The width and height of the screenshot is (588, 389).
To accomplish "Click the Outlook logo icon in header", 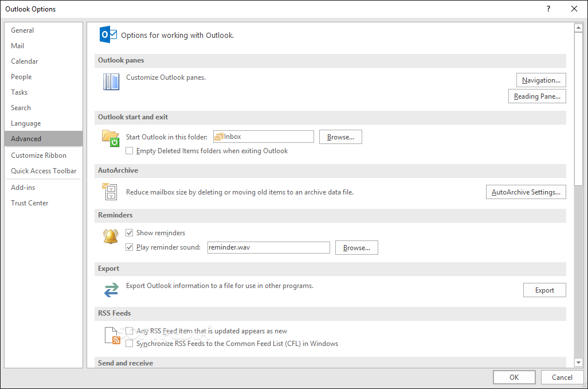I will point(108,35).
